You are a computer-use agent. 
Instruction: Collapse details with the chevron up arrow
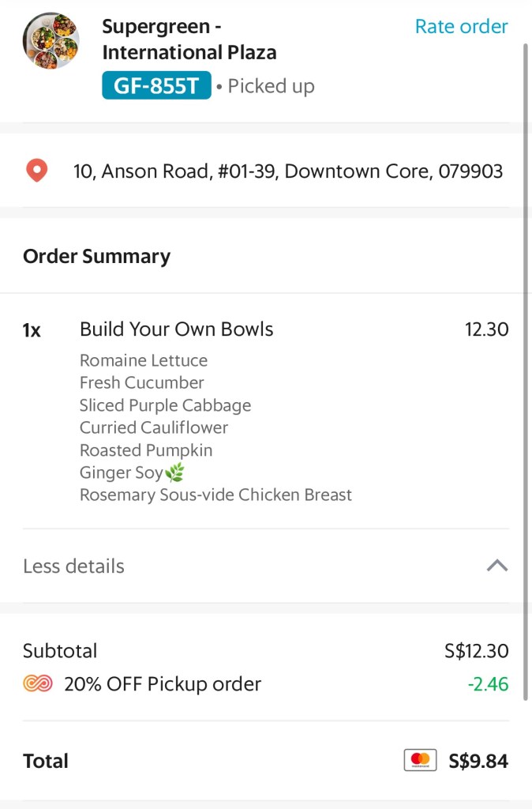pyautogui.click(x=496, y=566)
